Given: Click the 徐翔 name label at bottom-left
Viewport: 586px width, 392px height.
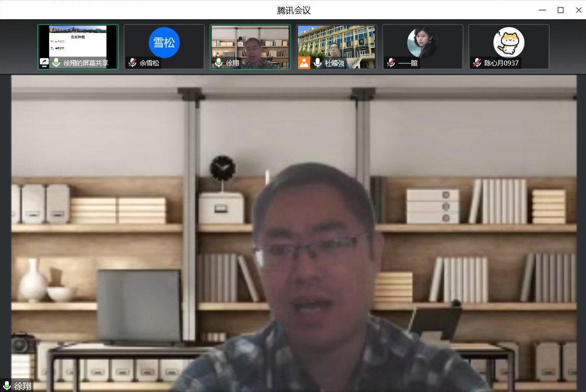Looking at the screenshot, I should 23,386.
